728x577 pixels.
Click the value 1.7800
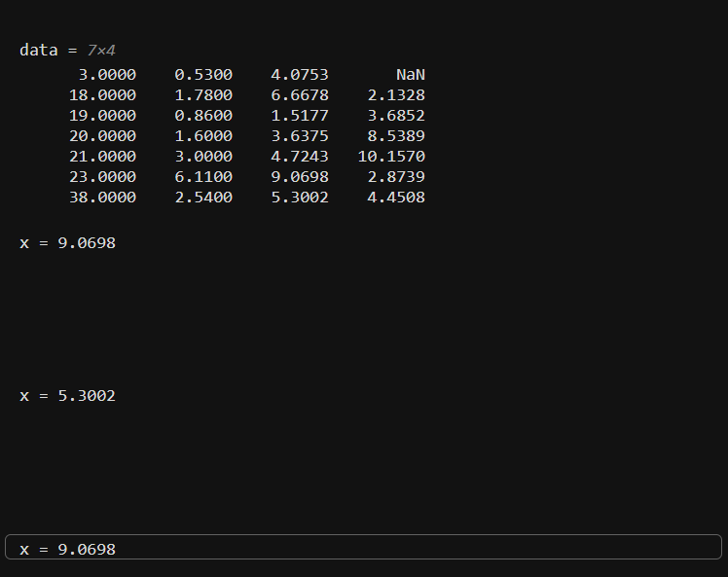pos(203,94)
